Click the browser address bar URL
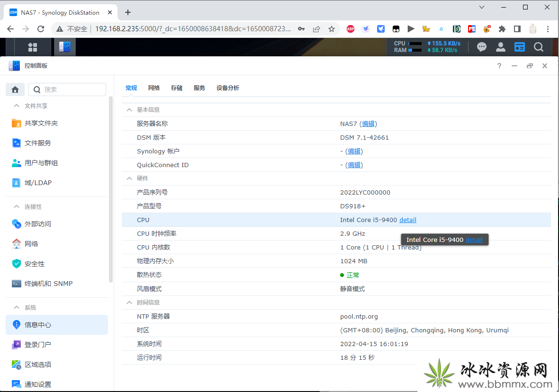 point(193,29)
